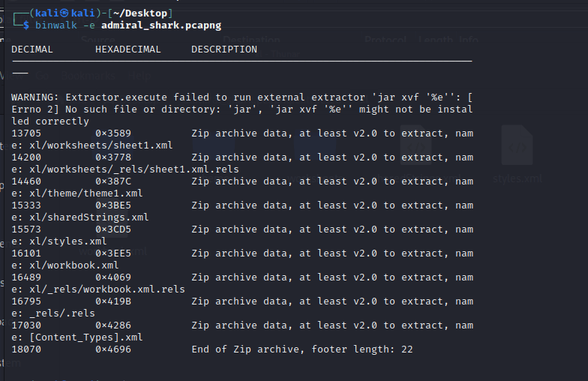The width and height of the screenshot is (588, 381).
Task: Click the hex offset 0x3778
Action: coord(113,157)
